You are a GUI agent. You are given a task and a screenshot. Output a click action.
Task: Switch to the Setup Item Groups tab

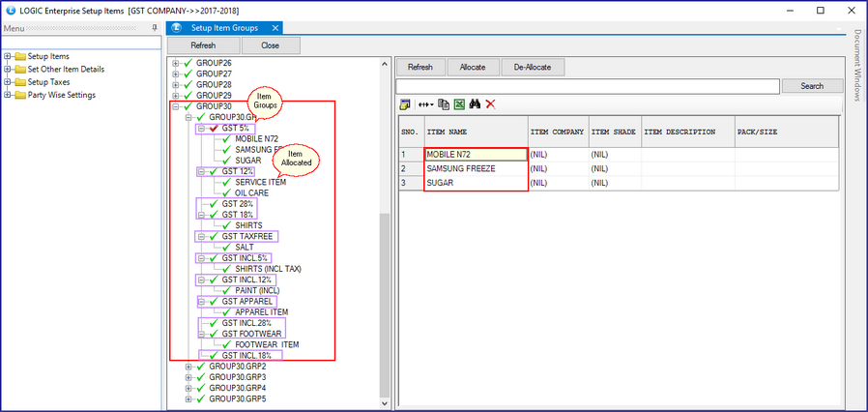225,28
